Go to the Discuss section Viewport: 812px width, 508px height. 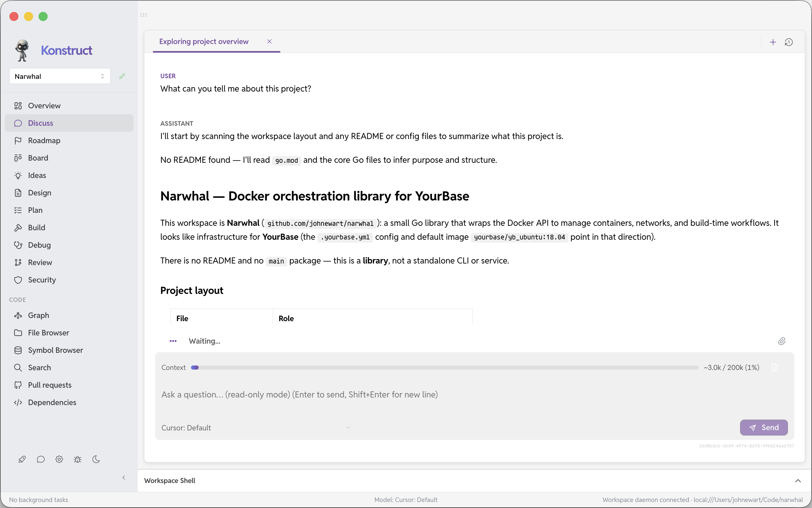tap(69, 123)
